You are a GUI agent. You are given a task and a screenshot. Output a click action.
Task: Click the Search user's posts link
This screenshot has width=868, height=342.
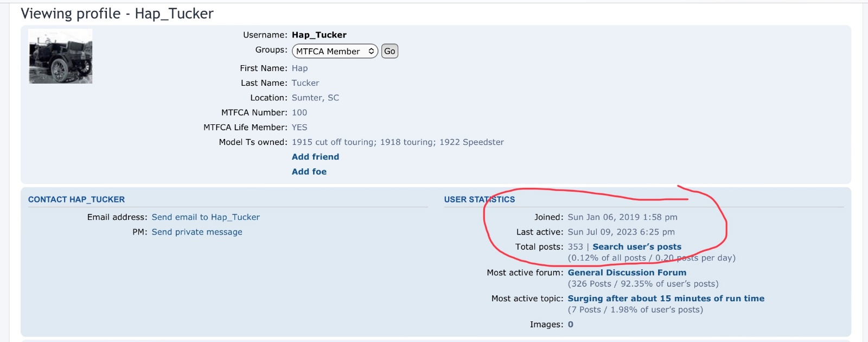637,247
